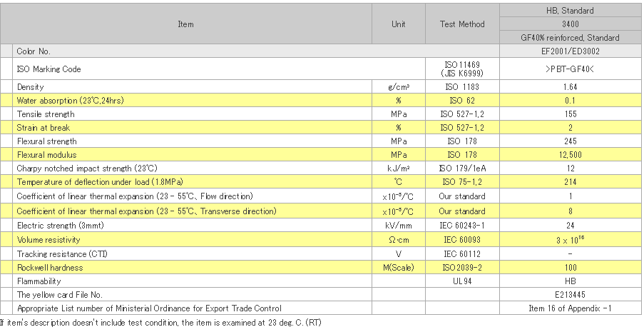The height and width of the screenshot is (332, 644).
Task: Select the 'HB, Standard' header cell
Action: point(570,11)
